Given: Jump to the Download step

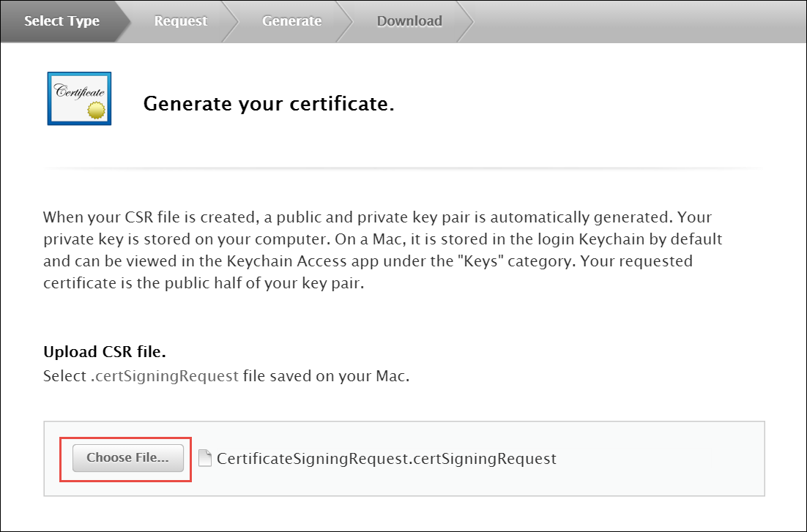Looking at the screenshot, I should (409, 21).
